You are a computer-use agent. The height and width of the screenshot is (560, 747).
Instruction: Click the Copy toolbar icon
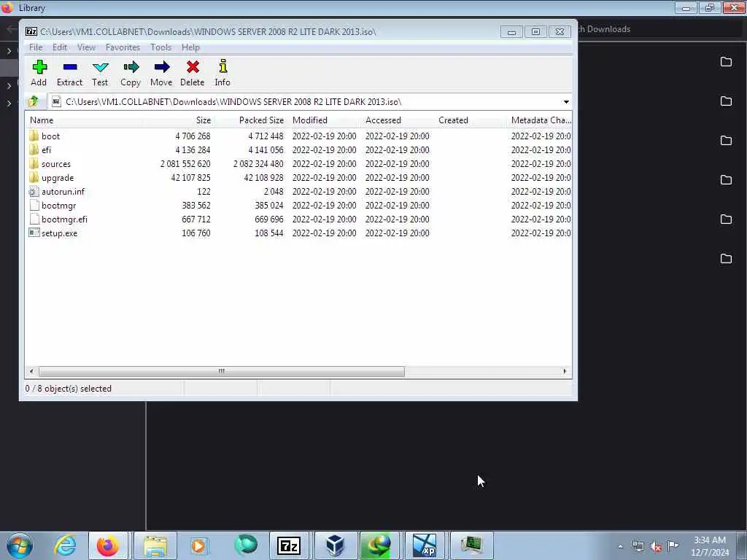(131, 73)
